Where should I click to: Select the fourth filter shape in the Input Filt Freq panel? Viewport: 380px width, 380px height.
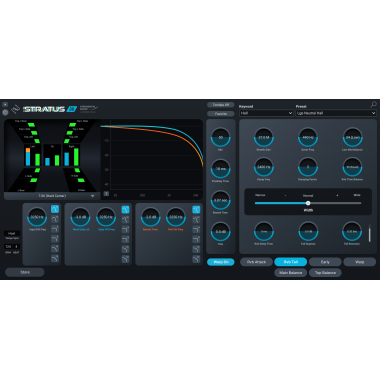pos(55,239)
